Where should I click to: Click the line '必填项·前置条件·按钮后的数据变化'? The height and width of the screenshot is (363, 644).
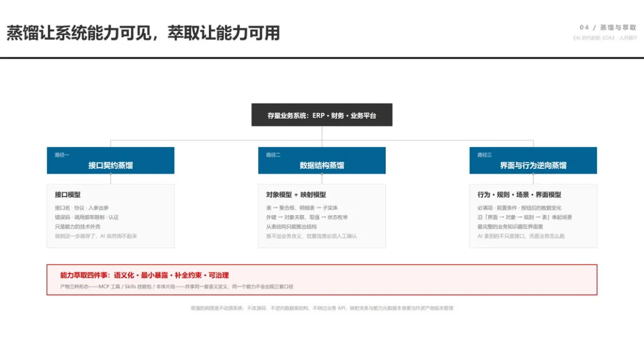click(x=519, y=208)
